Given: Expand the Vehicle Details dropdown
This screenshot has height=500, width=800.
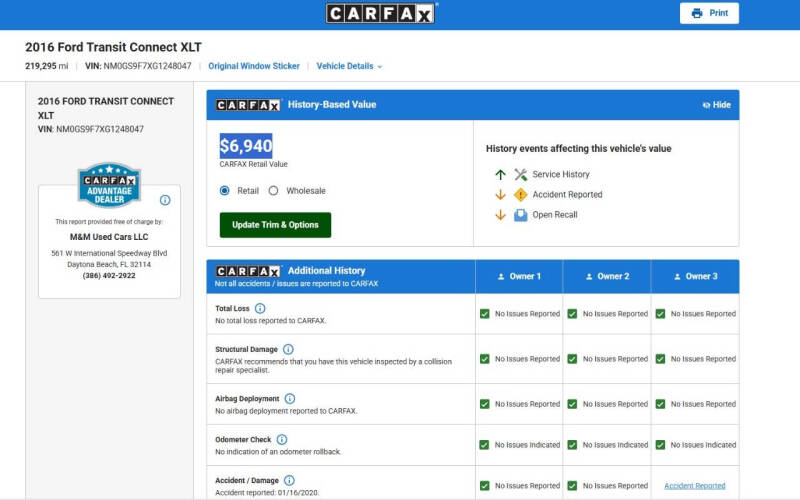Looking at the screenshot, I should pyautogui.click(x=349, y=66).
